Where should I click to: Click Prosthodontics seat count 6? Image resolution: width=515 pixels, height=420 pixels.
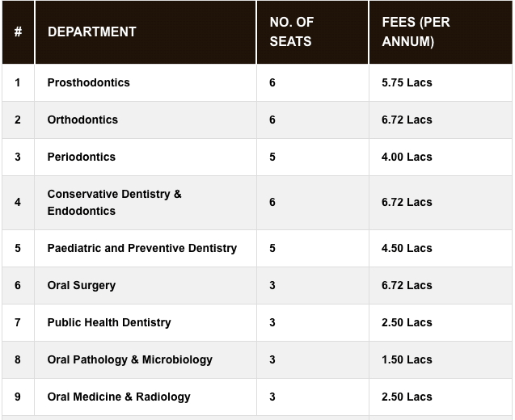tap(272, 82)
